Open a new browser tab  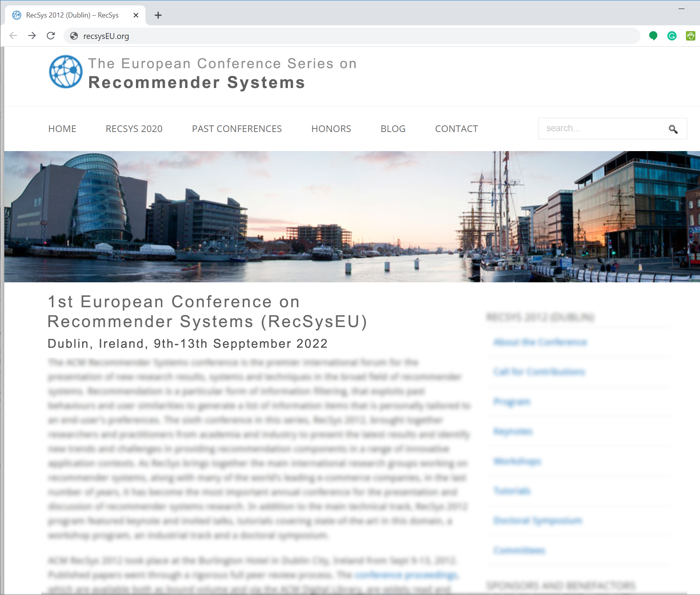pyautogui.click(x=158, y=15)
